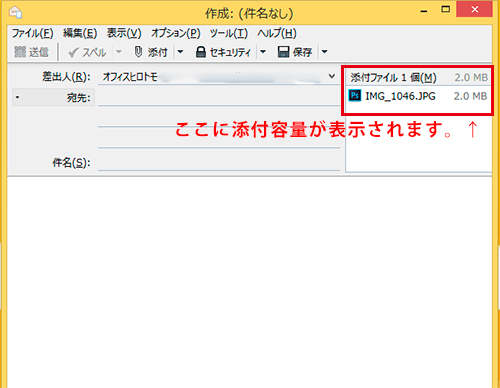Maximize the compose window

coord(446,9)
